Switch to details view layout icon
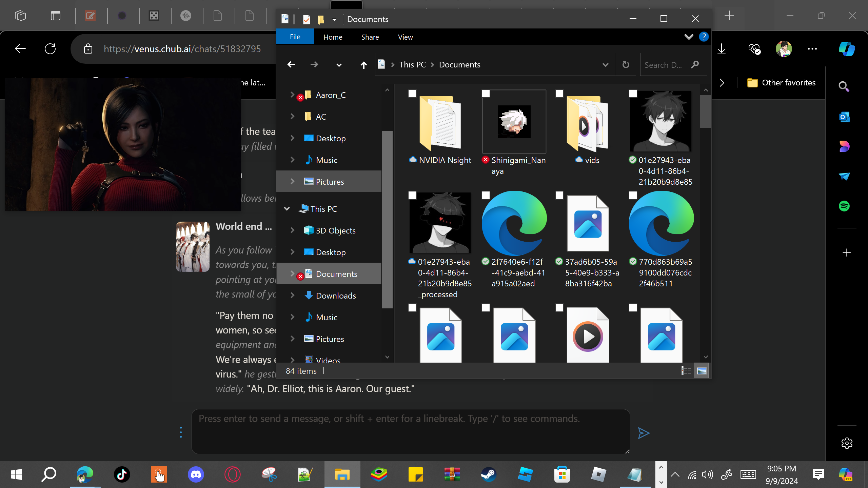The width and height of the screenshot is (868, 488). pyautogui.click(x=686, y=370)
